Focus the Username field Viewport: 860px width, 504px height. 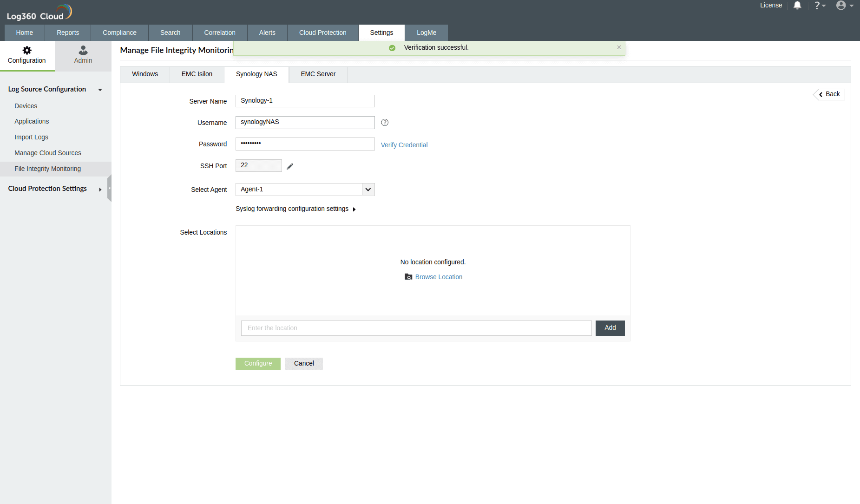(x=305, y=123)
